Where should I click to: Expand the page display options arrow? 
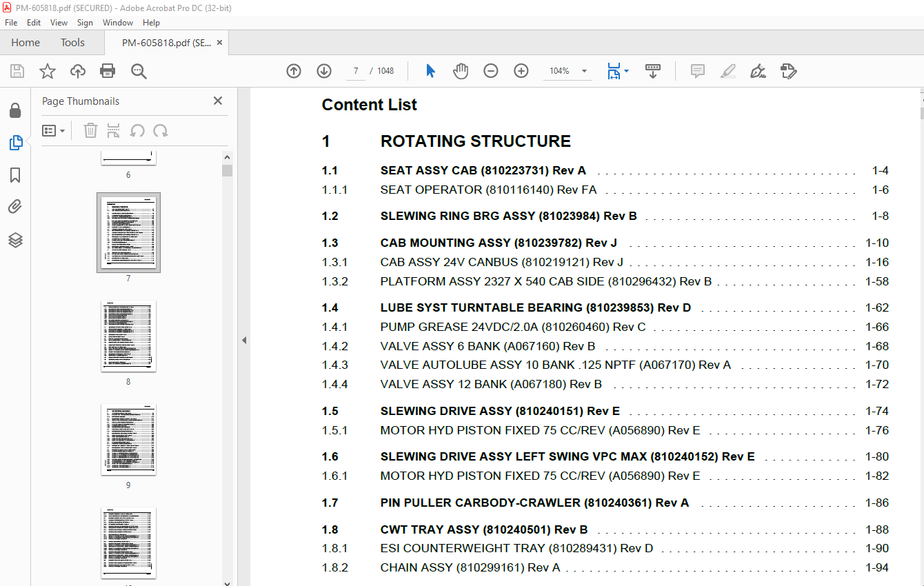626,71
